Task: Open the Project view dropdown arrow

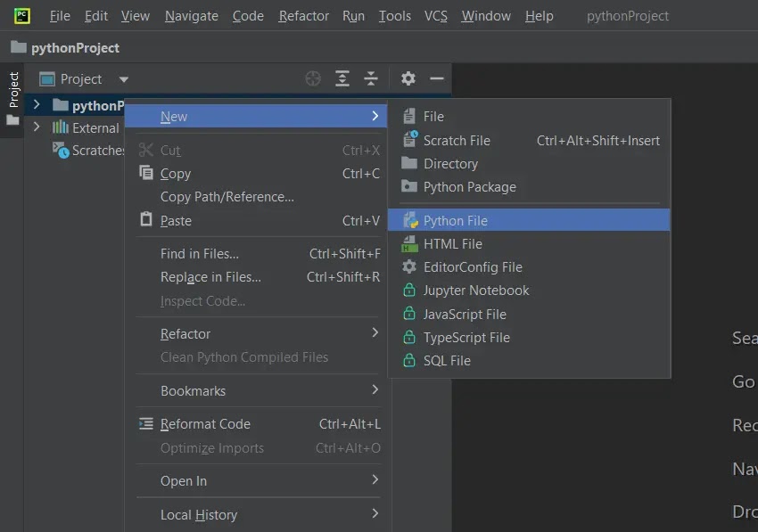Action: pyautogui.click(x=124, y=79)
